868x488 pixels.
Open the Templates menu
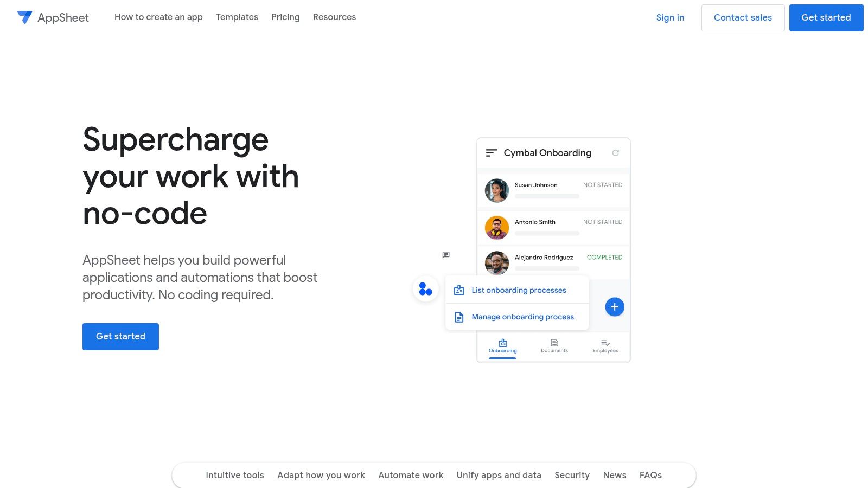click(237, 17)
